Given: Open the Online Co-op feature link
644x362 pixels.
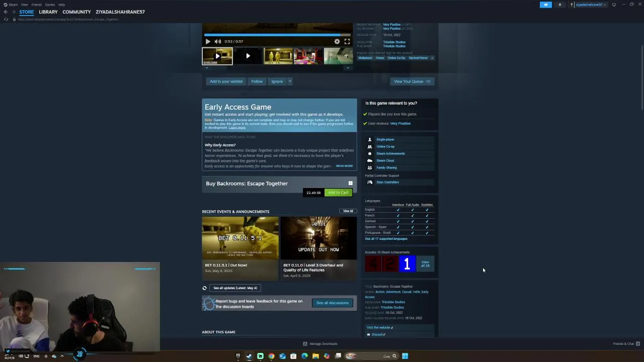Looking at the screenshot, I should pos(385,146).
